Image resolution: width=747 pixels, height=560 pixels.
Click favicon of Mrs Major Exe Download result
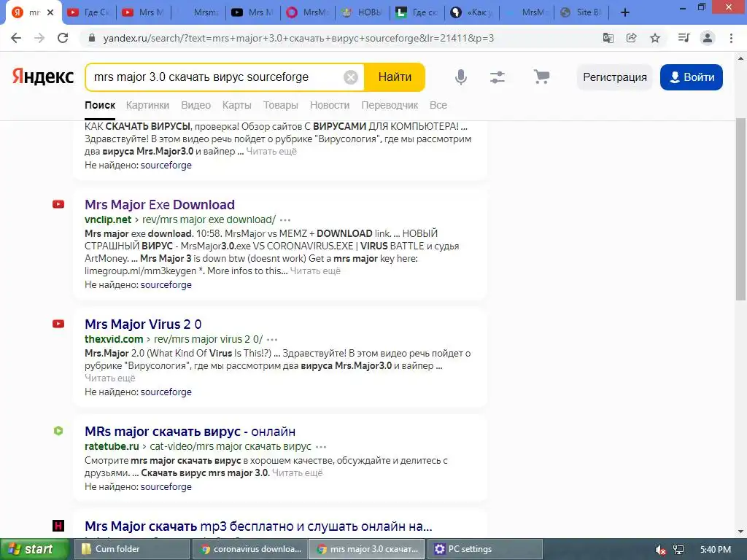[x=58, y=204]
